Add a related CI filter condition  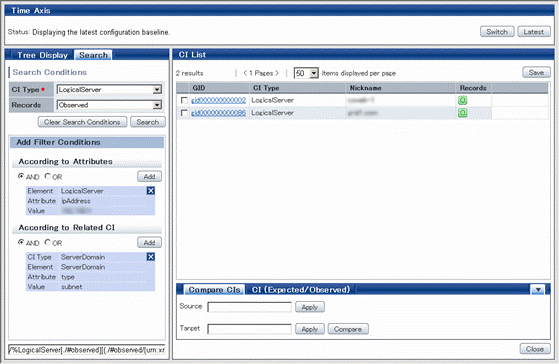[149, 242]
